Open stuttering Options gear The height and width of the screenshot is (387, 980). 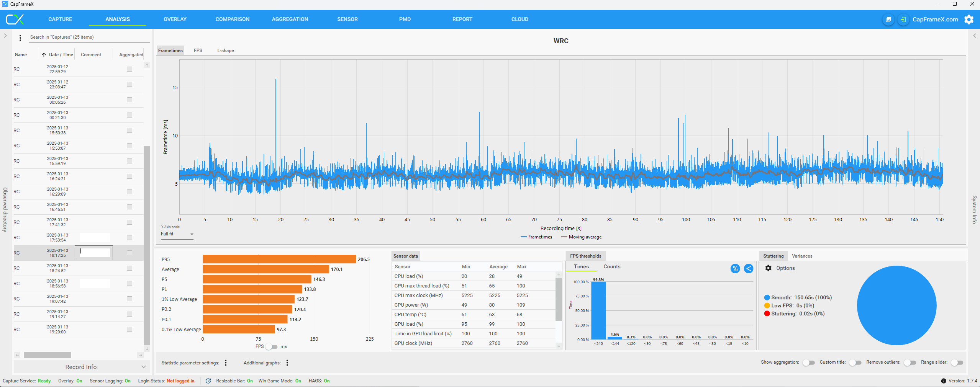768,268
